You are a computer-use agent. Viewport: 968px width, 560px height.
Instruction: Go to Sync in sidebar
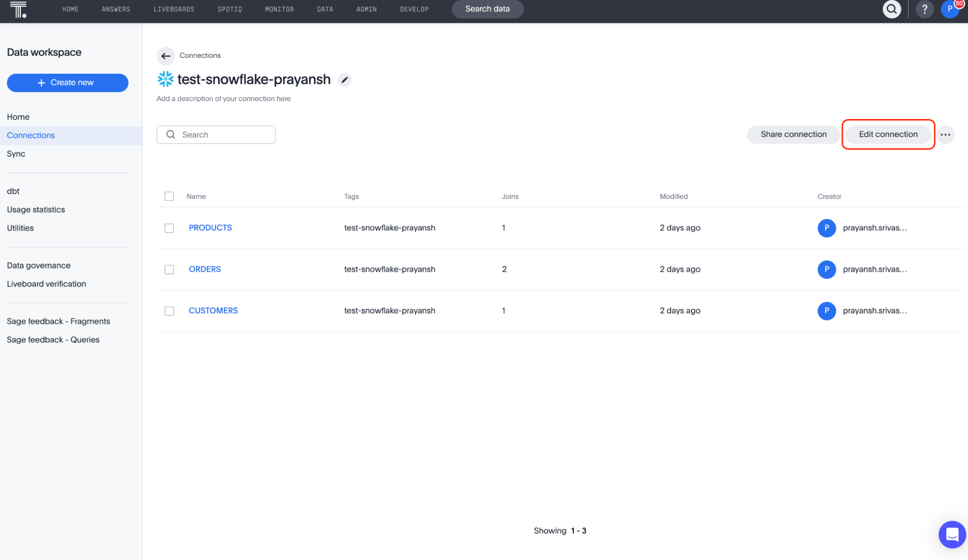coord(16,154)
